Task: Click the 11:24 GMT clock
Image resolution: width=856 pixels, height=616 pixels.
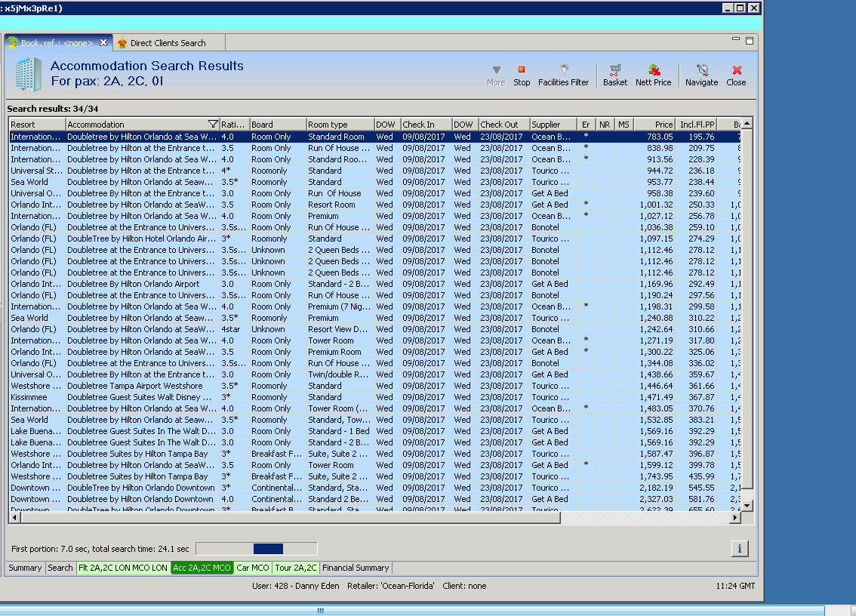Action: click(735, 586)
